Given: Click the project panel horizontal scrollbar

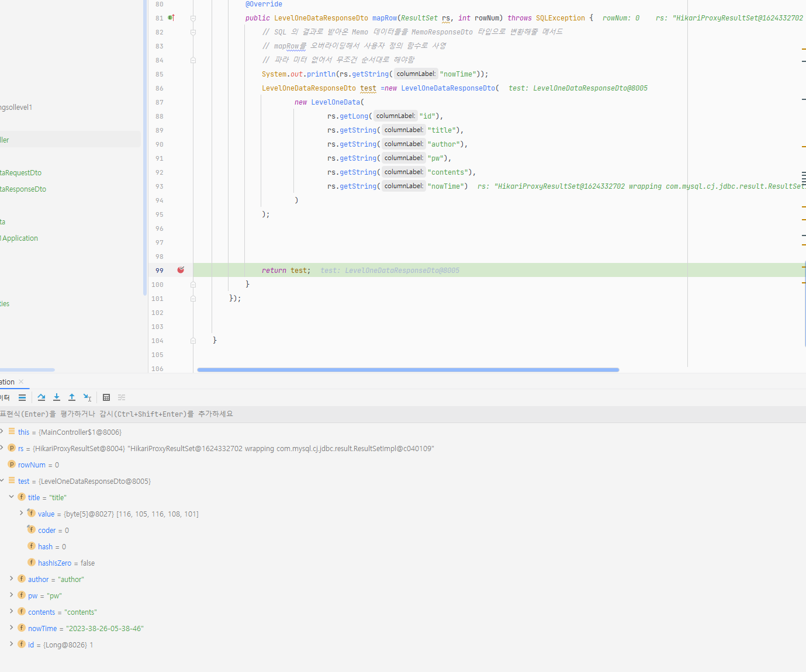Looking at the screenshot, I should click(27, 370).
